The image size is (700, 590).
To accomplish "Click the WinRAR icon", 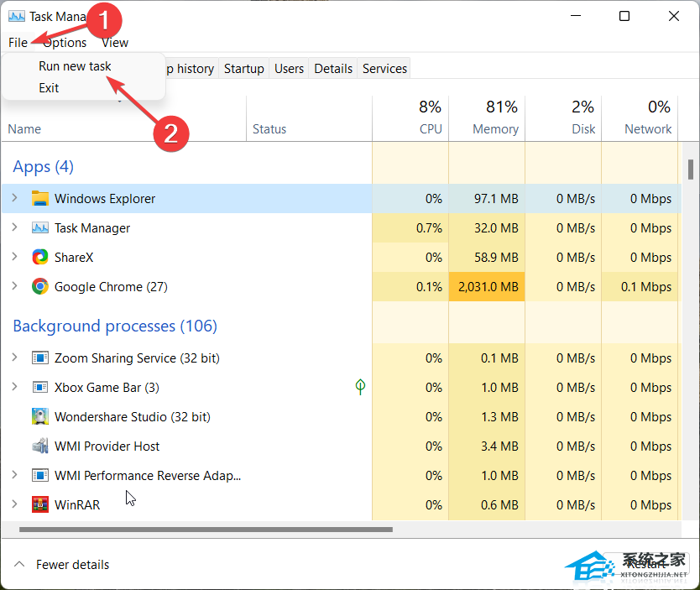I will pos(40,504).
